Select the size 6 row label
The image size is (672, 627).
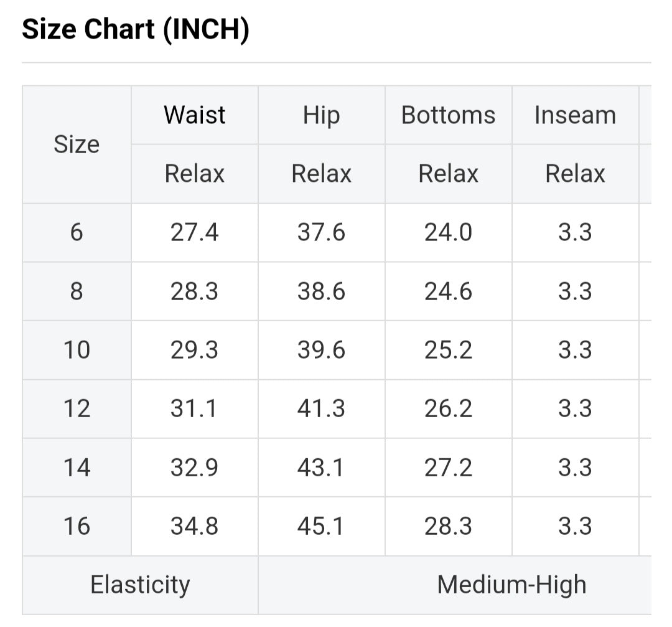pyautogui.click(x=77, y=232)
